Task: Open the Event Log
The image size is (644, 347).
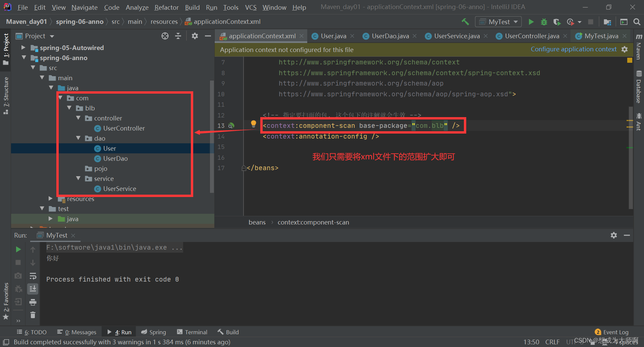Action: 612,332
